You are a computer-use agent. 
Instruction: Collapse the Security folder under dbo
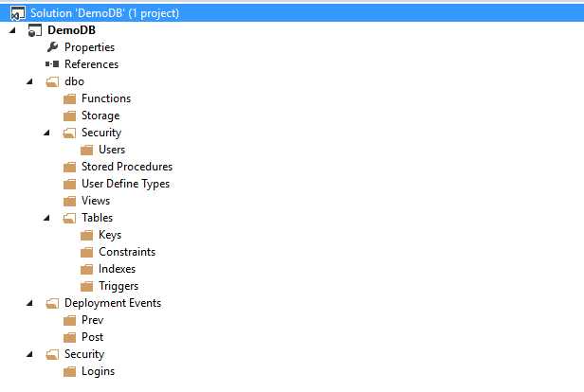click(46, 133)
